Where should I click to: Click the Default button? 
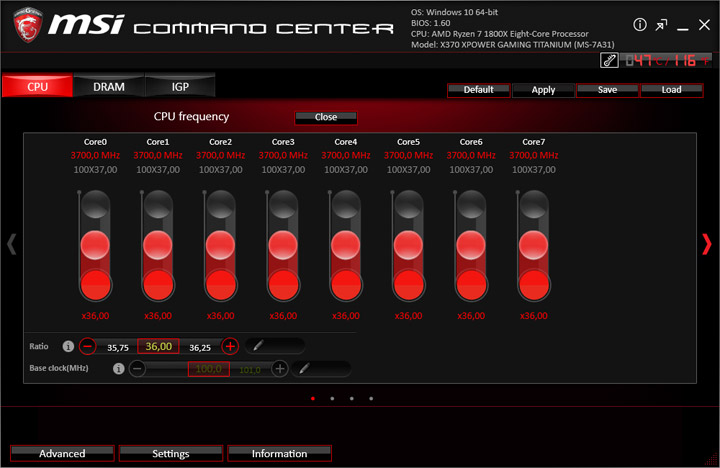[478, 90]
